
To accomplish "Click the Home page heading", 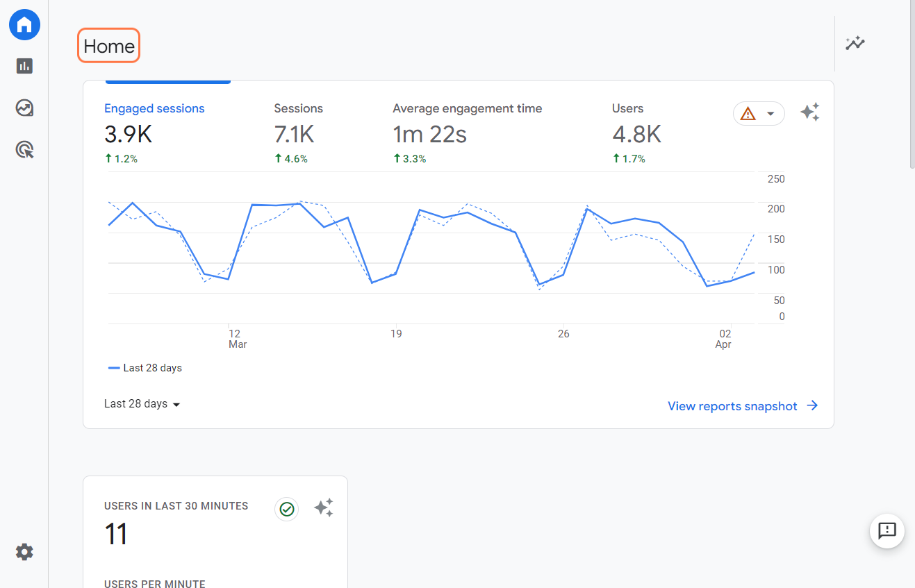I will tap(109, 46).
